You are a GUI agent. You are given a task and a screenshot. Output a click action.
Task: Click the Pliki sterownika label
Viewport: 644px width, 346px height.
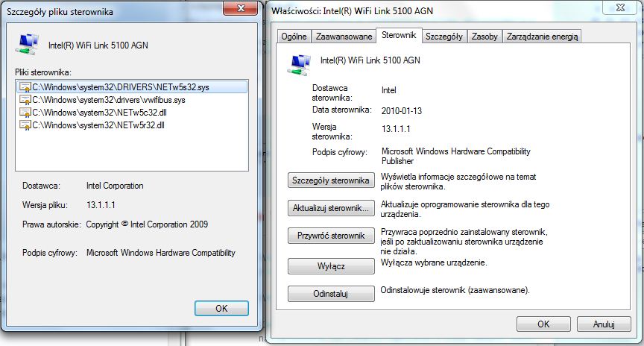click(43, 72)
